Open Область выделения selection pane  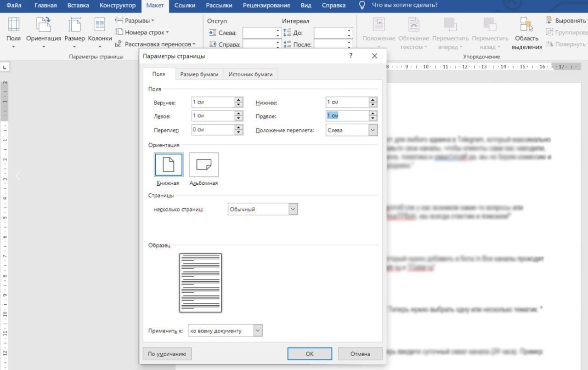click(x=526, y=27)
